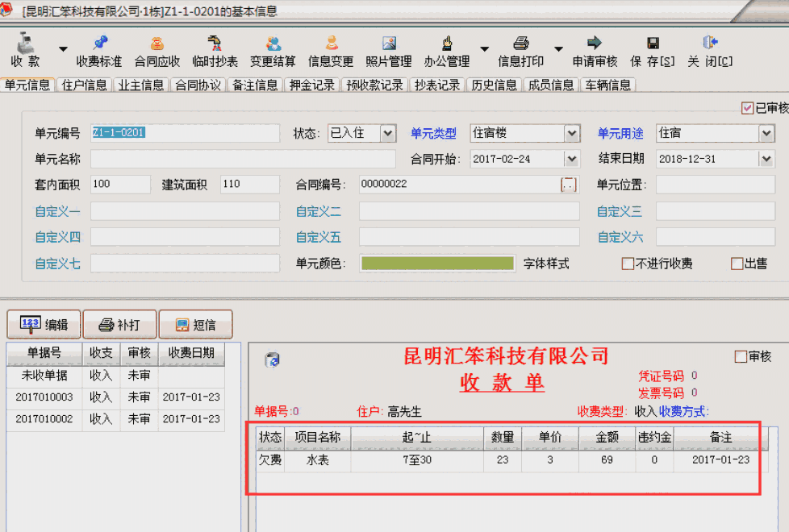Click the 收款 payment collection icon
This screenshot has width=789, height=532.
point(23,48)
